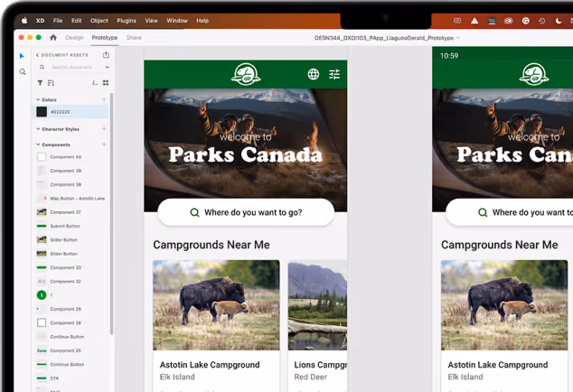Screen dimensions: 573x392
Task: Click globe language icon in Lions Campground artboard
Action: tap(314, 74)
